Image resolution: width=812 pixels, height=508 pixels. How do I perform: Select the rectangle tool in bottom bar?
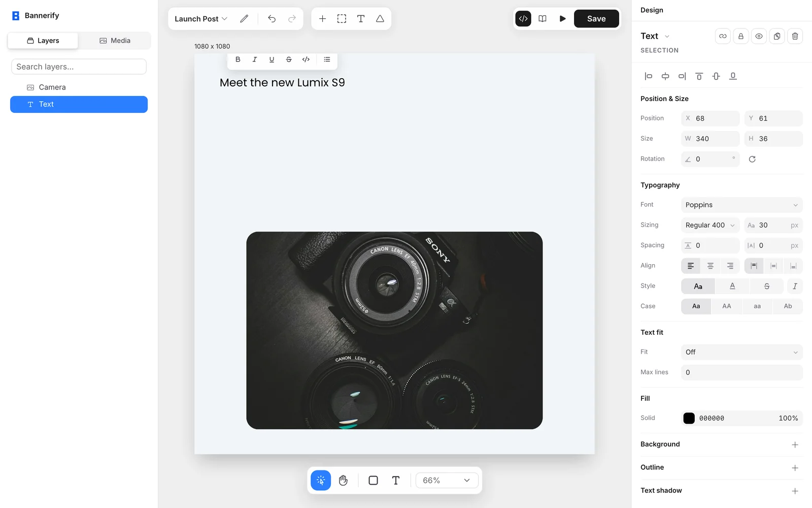[x=373, y=480]
